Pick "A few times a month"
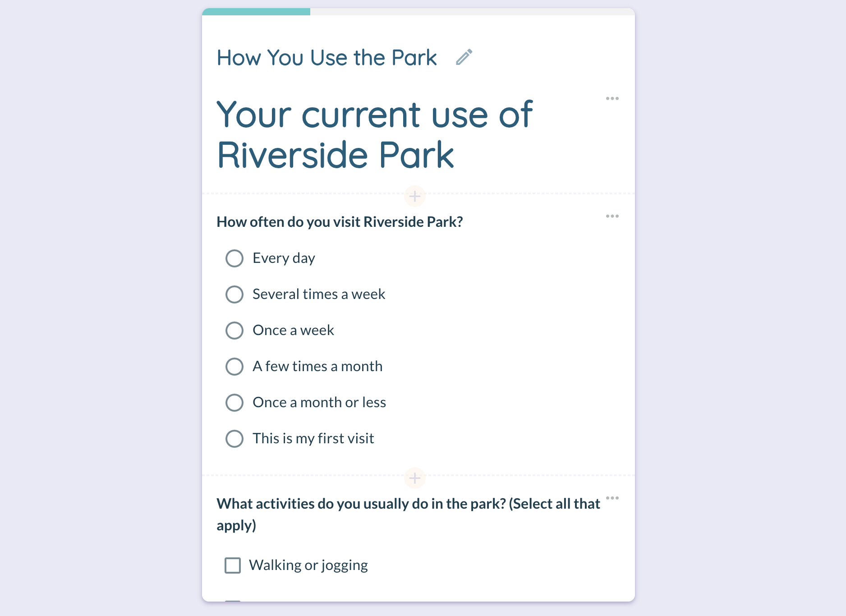 point(234,367)
